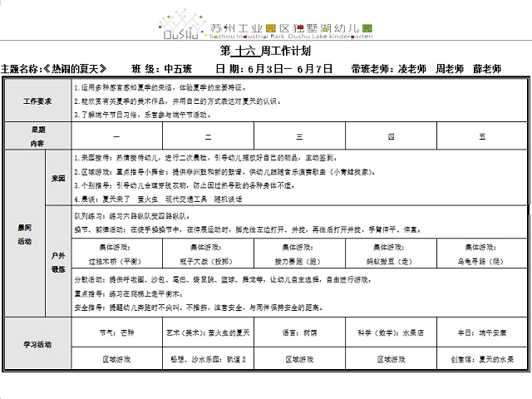Select the 户外锻炼 row label cell

click(x=57, y=263)
